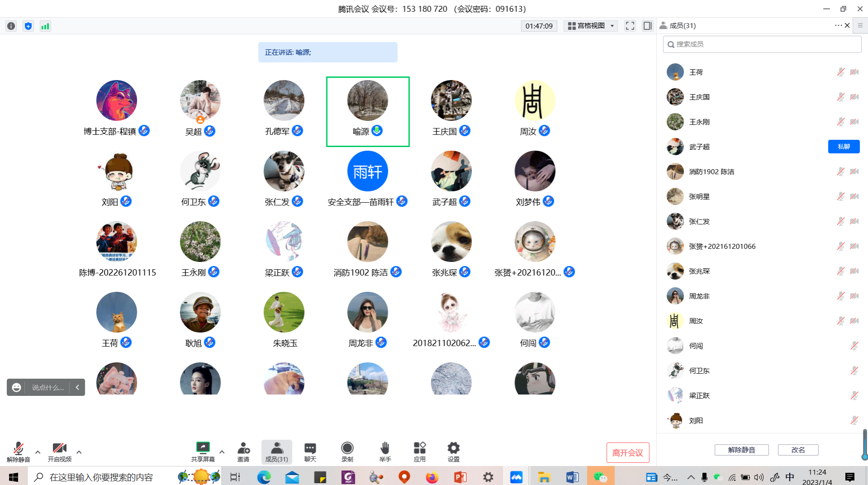Open the Share Screen (共享屏幕) tool

click(203, 452)
